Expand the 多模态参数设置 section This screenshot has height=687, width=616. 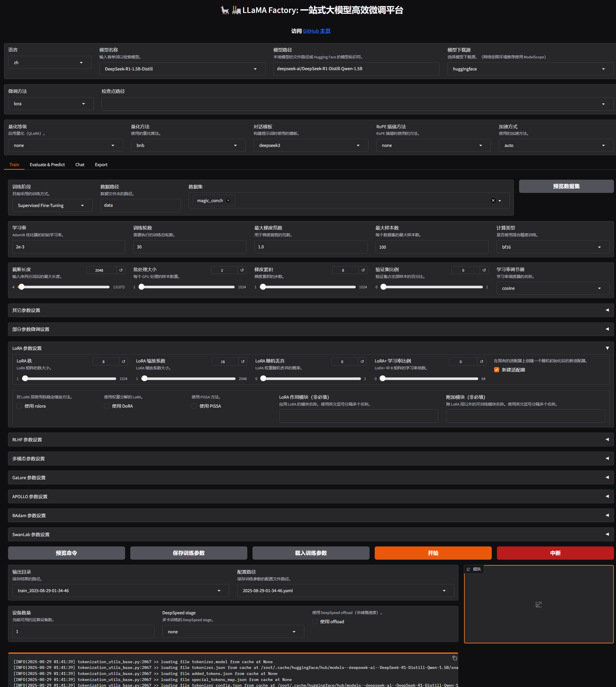[311, 458]
